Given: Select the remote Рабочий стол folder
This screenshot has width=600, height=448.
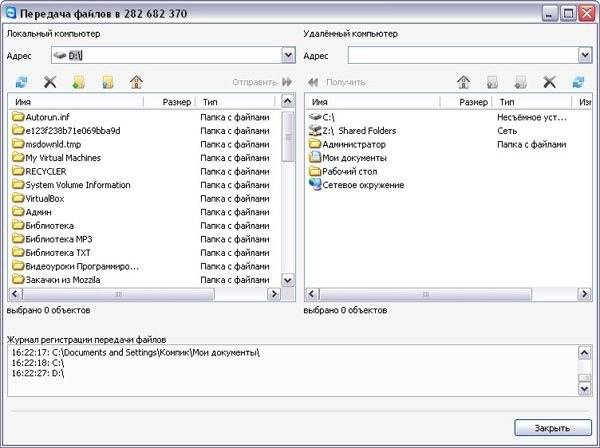Looking at the screenshot, I should (x=343, y=171).
